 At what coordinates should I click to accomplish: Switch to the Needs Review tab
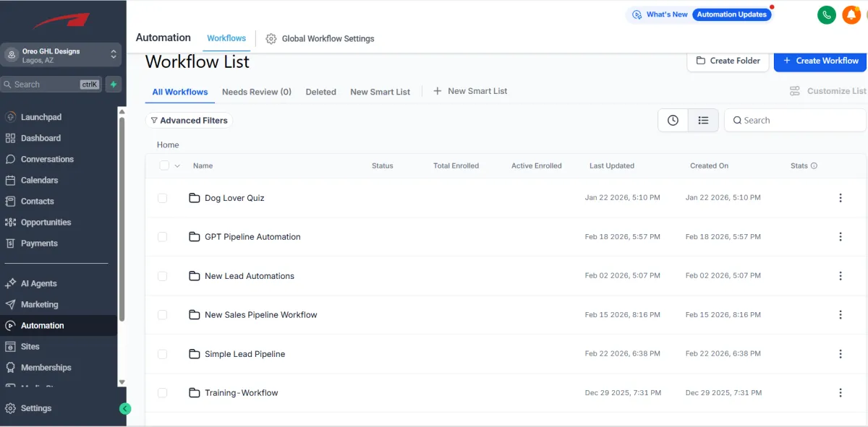point(256,92)
